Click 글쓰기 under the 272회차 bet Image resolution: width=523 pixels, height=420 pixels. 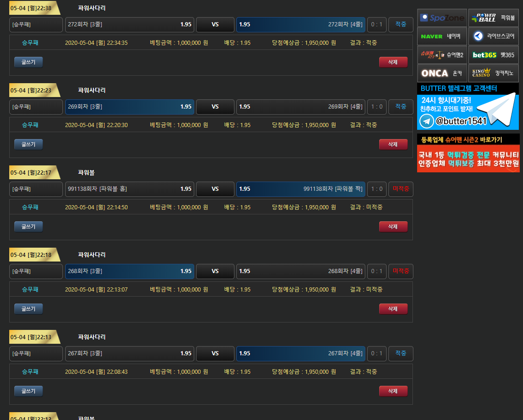(x=29, y=62)
